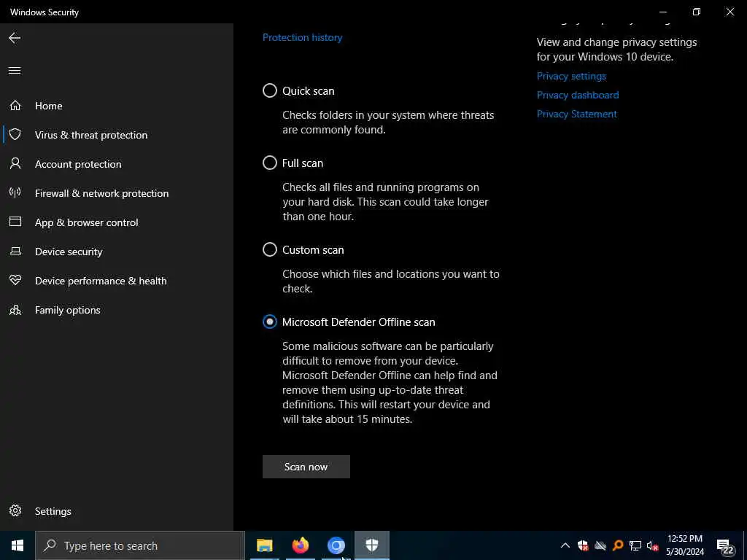747x560 pixels.
Task: Start the scan with Scan now
Action: 306,467
